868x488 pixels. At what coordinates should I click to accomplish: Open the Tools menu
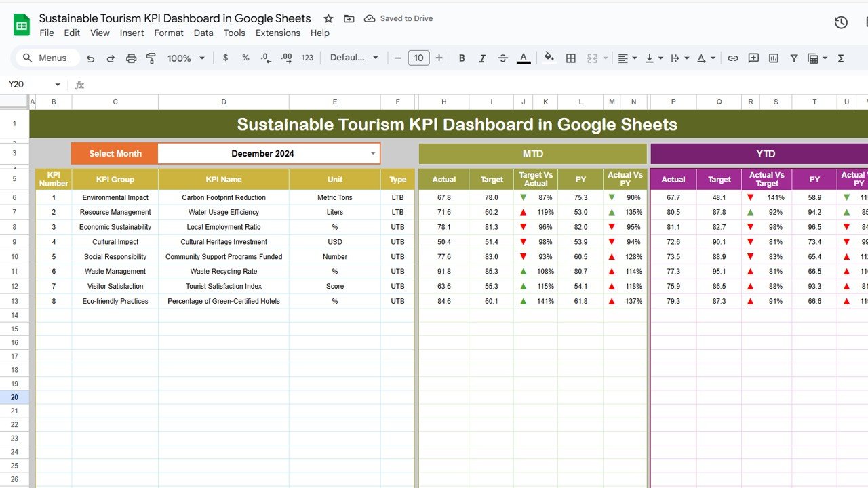(x=235, y=33)
